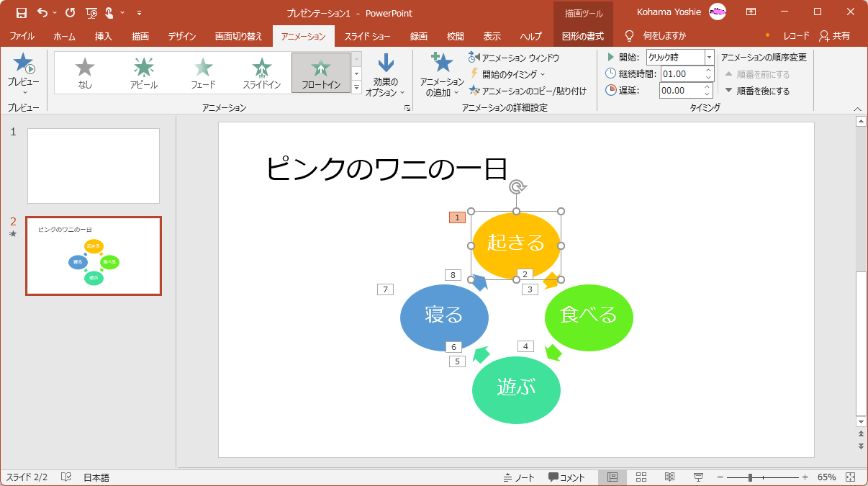This screenshot has width=868, height=486.
Task: Switch to the Home (ホーム) tab
Action: tap(65, 36)
